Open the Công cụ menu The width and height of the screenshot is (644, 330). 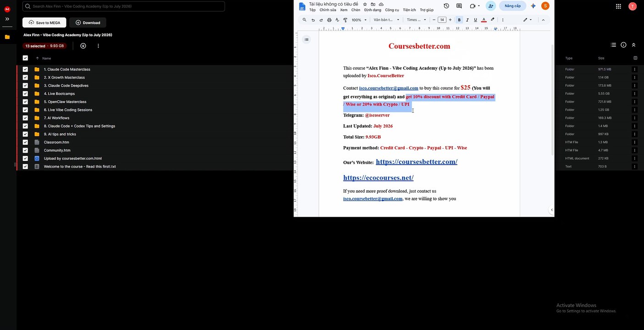tap(392, 10)
